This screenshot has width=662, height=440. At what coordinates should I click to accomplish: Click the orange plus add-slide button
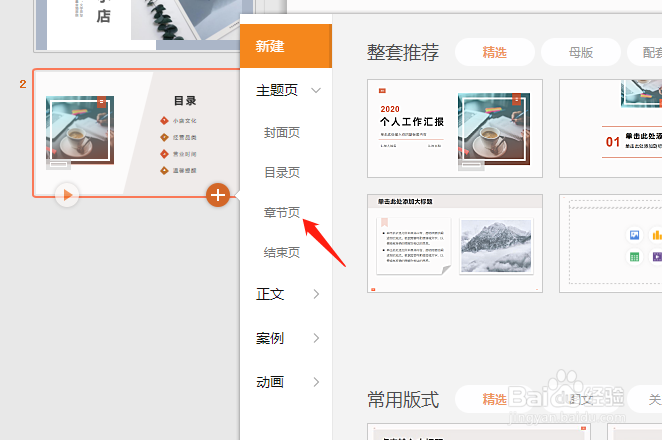coord(218,195)
